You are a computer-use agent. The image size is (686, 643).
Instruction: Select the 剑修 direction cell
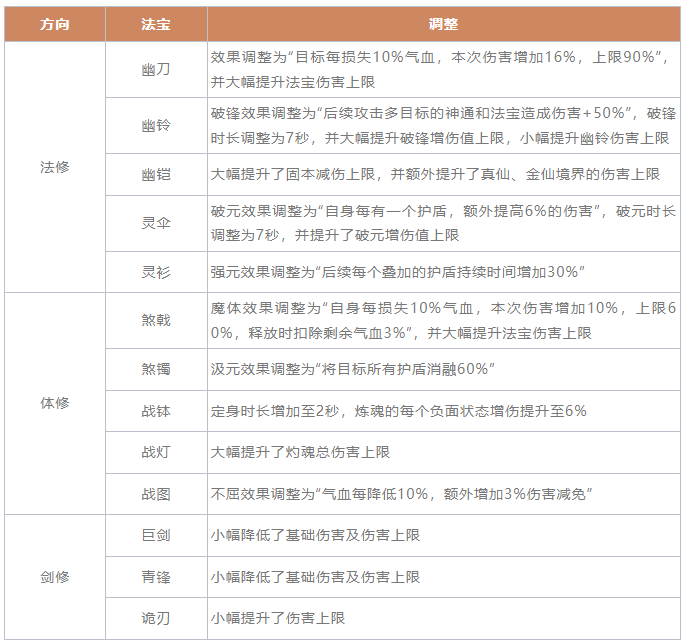(x=55, y=577)
